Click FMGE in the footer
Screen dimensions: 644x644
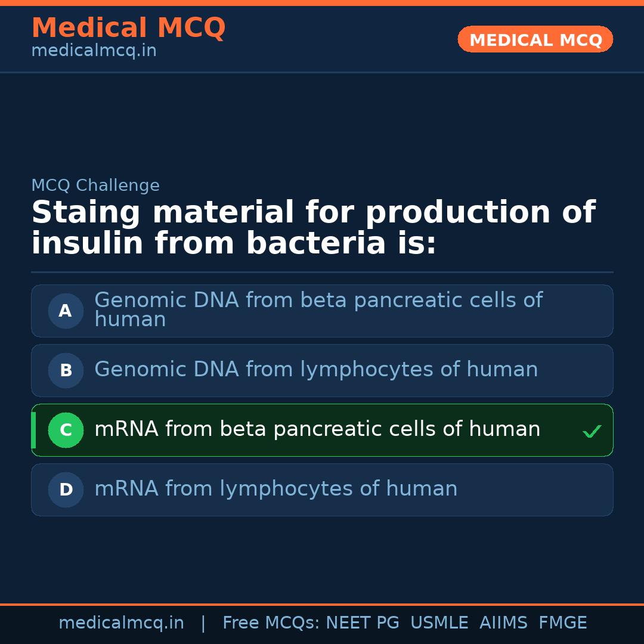pyautogui.click(x=562, y=623)
